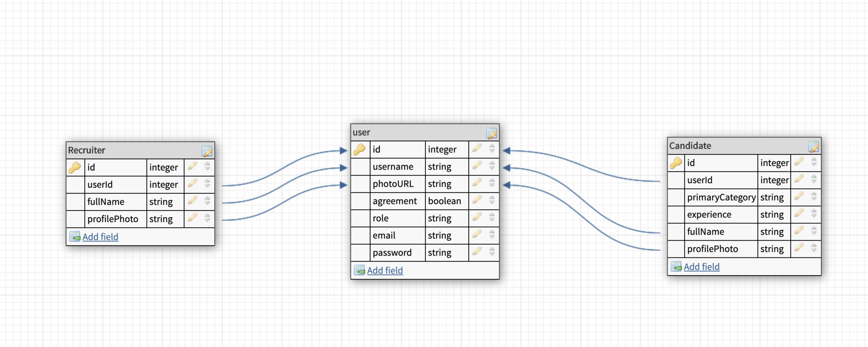The height and width of the screenshot is (347, 868).
Task: Select primaryCategory field name in Candidate table
Action: pyautogui.click(x=722, y=198)
